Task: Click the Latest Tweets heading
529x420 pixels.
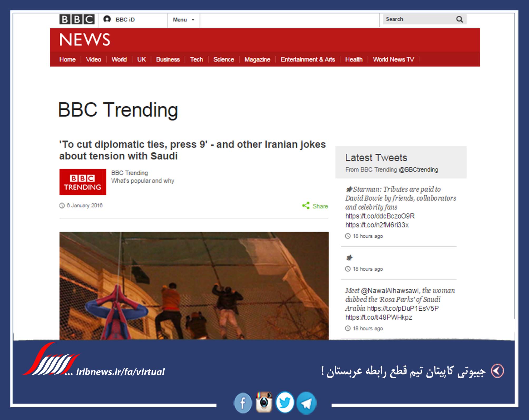Action: pos(376,158)
